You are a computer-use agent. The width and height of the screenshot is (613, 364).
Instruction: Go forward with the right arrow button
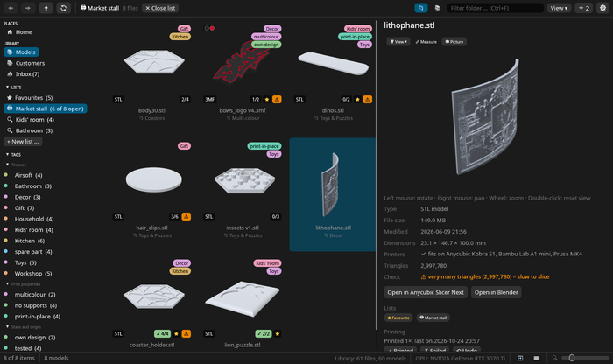tap(28, 8)
